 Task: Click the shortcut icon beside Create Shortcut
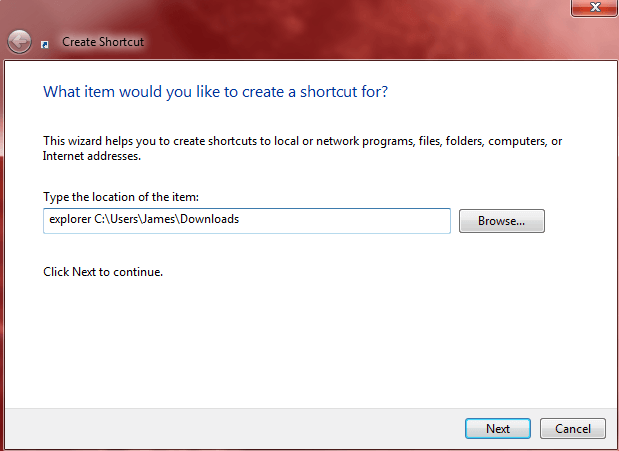click(x=45, y=44)
